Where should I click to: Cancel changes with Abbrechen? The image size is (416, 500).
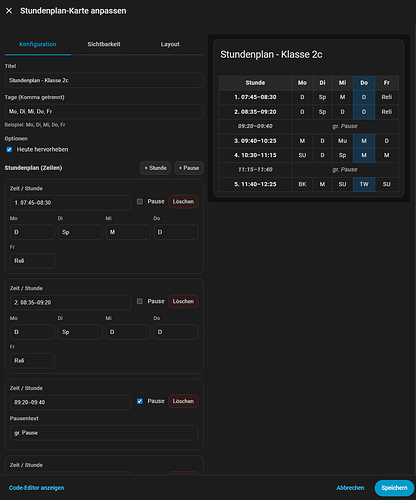(x=350, y=488)
